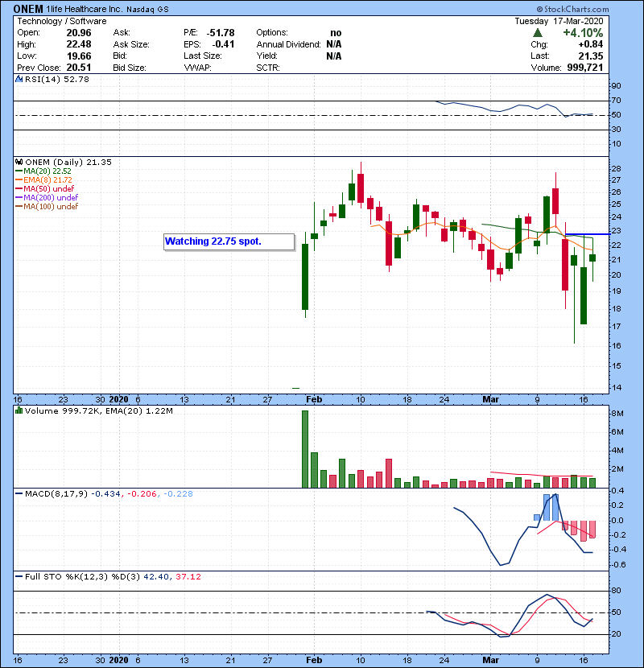The height and width of the screenshot is (668, 644).
Task: Click the StockCharts.com watermark link
Action: (573, 9)
